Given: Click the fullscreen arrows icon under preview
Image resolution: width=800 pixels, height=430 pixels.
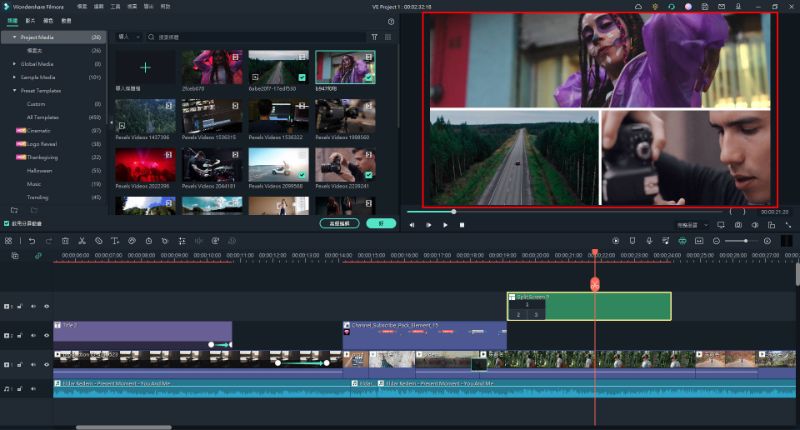Looking at the screenshot, I should click(x=788, y=225).
